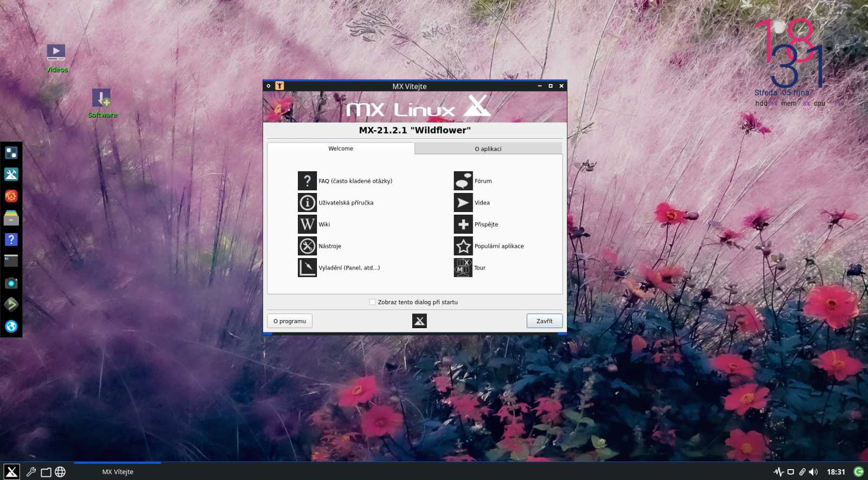
Task: Click the Videa play arrow icon
Action: point(463,202)
